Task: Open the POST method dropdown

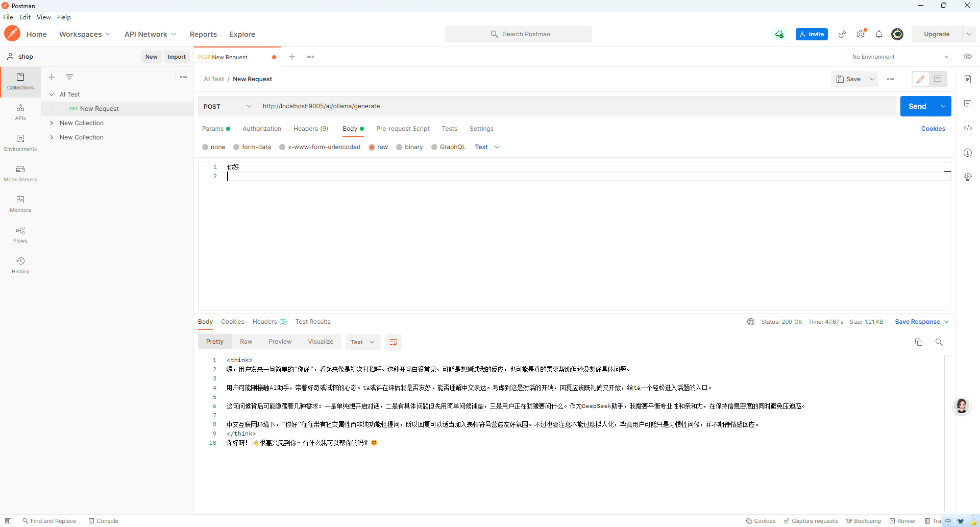Action: (227, 106)
